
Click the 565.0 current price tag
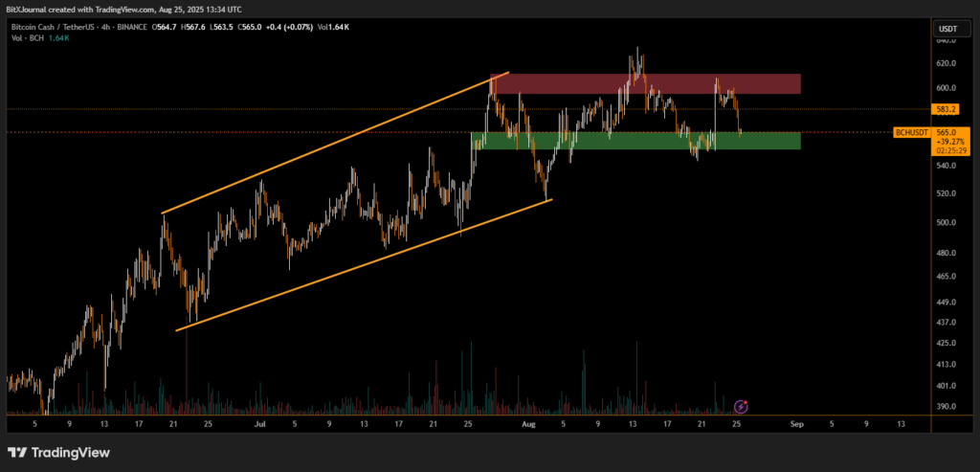coord(947,133)
